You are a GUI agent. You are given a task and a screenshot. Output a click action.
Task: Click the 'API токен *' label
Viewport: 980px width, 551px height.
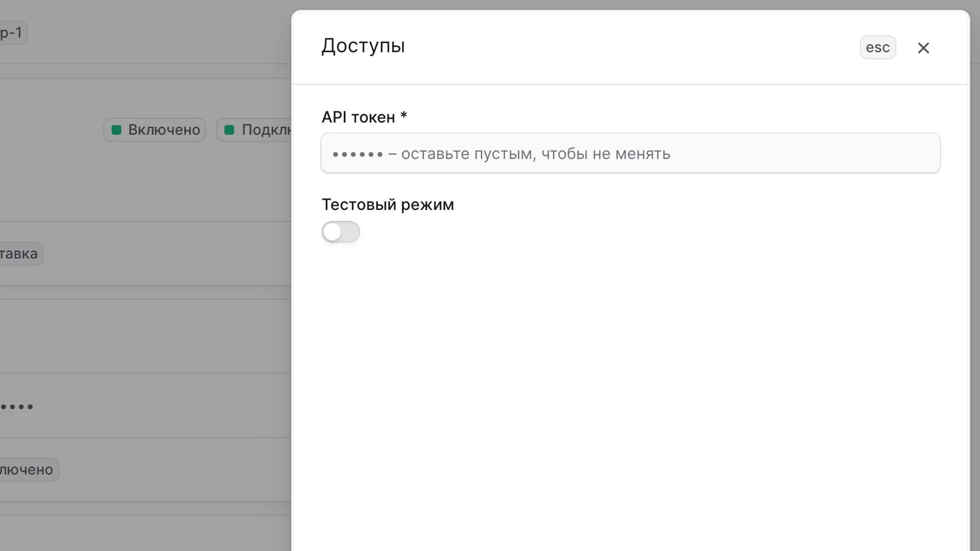point(364,117)
